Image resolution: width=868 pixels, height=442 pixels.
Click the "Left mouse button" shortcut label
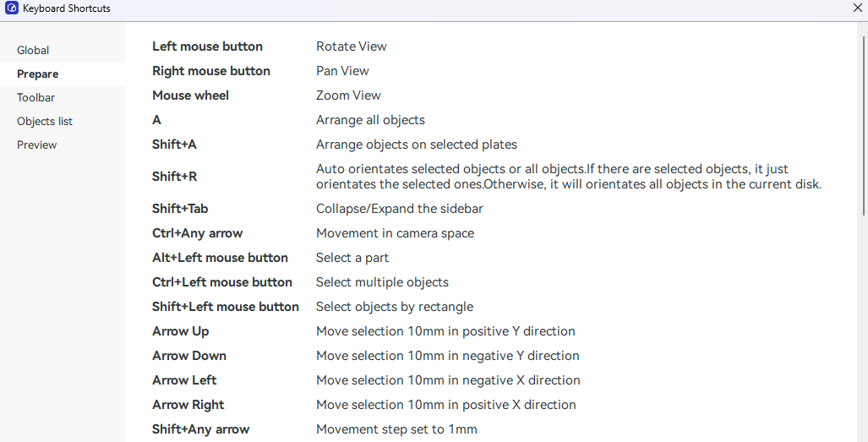click(x=207, y=46)
